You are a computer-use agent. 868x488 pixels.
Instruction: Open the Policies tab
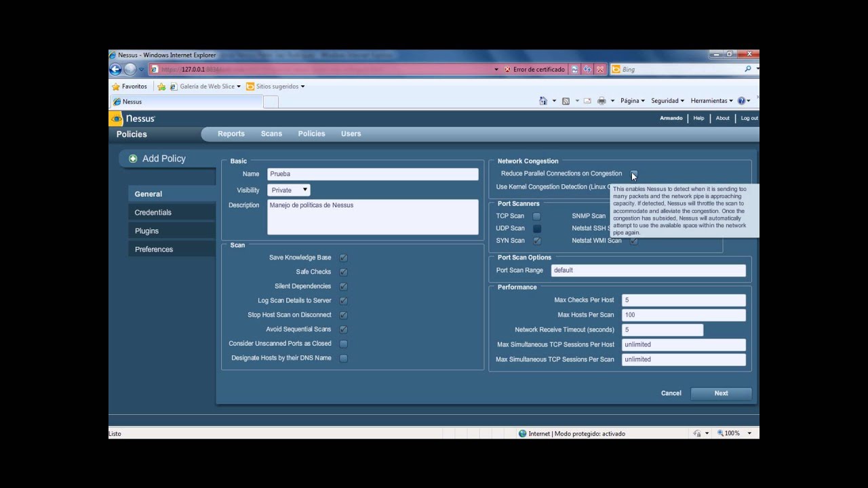coord(311,134)
